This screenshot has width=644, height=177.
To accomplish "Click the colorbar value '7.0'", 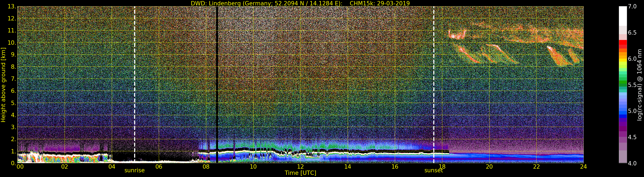I will tap(632, 6).
